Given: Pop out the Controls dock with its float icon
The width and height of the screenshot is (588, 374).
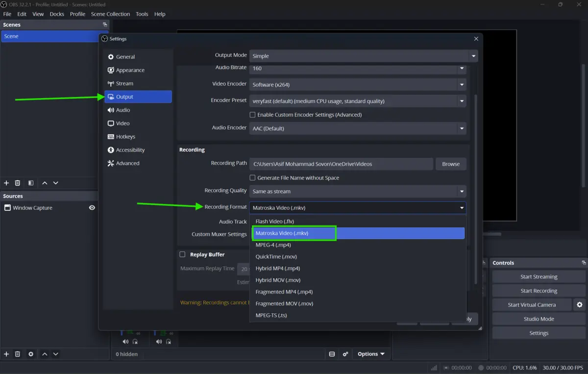Looking at the screenshot, I should tap(584, 263).
